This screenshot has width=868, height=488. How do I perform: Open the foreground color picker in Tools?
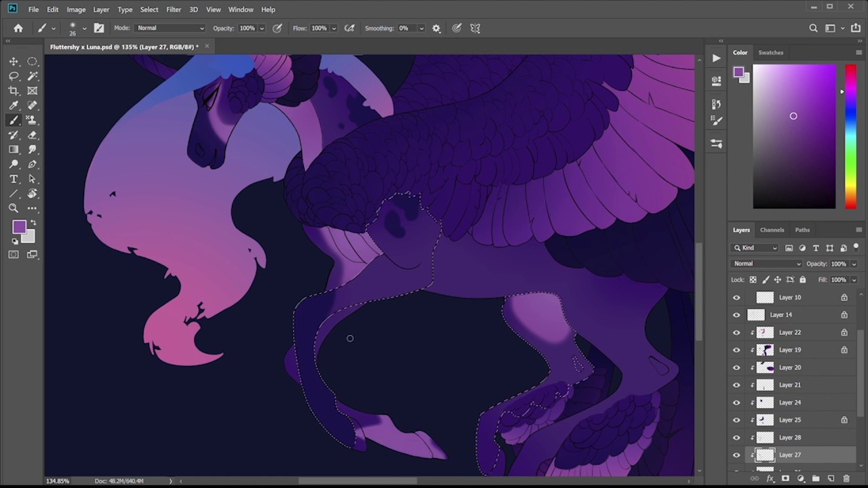tap(19, 227)
